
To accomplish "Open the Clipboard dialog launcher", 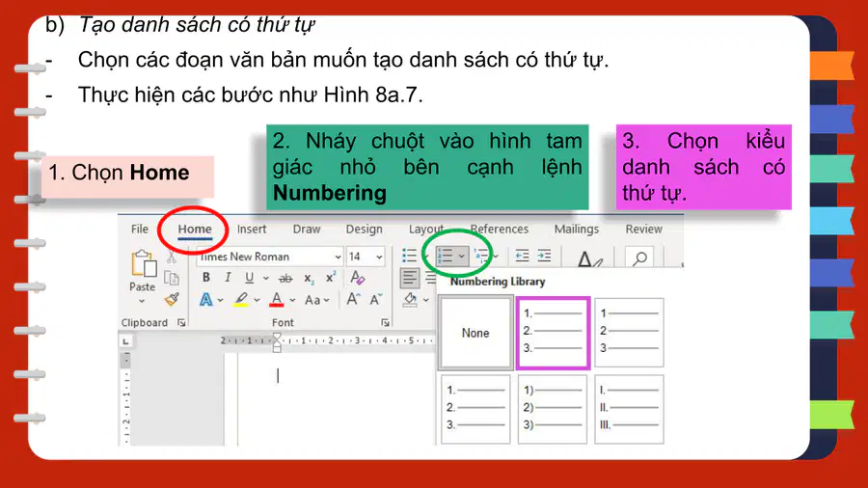I will coord(181,322).
